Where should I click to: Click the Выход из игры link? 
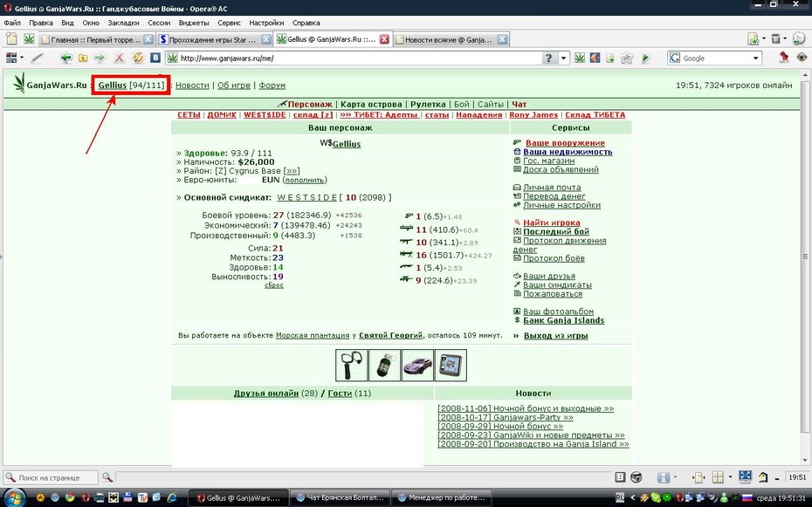555,335
